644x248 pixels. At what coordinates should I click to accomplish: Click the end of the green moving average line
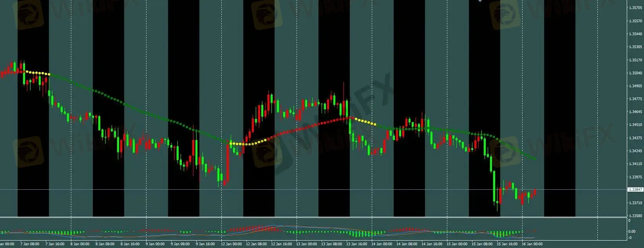[x=535, y=159]
